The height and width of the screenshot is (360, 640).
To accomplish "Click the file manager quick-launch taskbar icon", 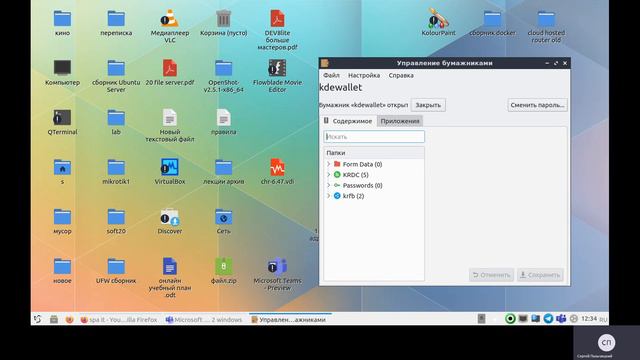I will 53,320.
